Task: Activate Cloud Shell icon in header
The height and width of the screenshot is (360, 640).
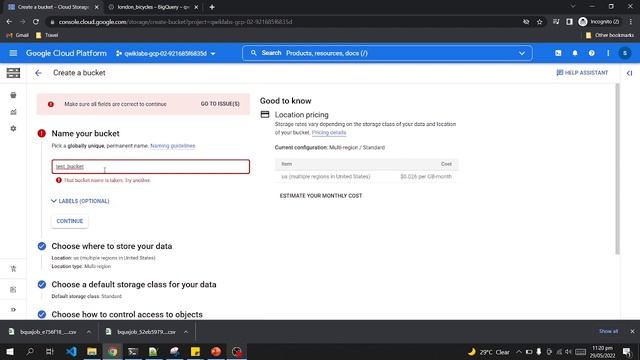Action: pos(558,53)
